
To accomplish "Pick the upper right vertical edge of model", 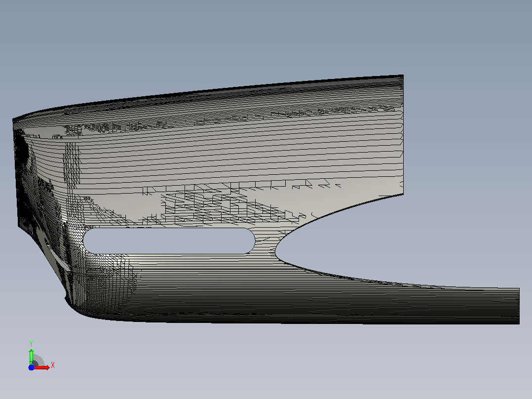I will (403, 134).
